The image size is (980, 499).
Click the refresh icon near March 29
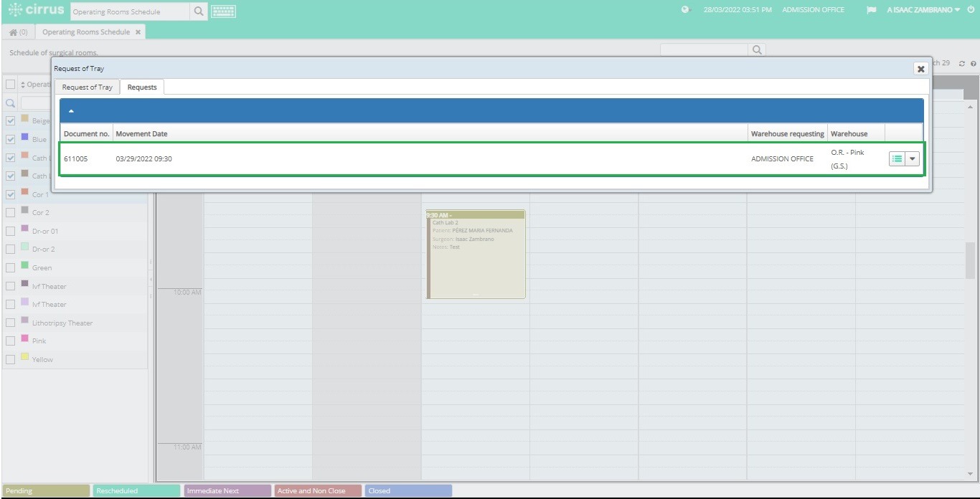(x=961, y=64)
